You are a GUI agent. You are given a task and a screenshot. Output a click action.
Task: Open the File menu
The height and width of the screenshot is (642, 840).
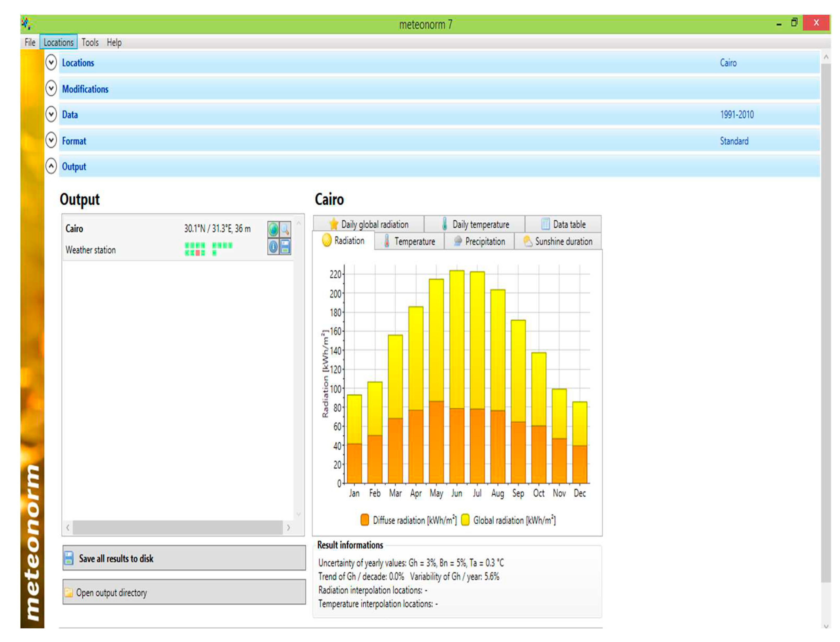tap(30, 42)
